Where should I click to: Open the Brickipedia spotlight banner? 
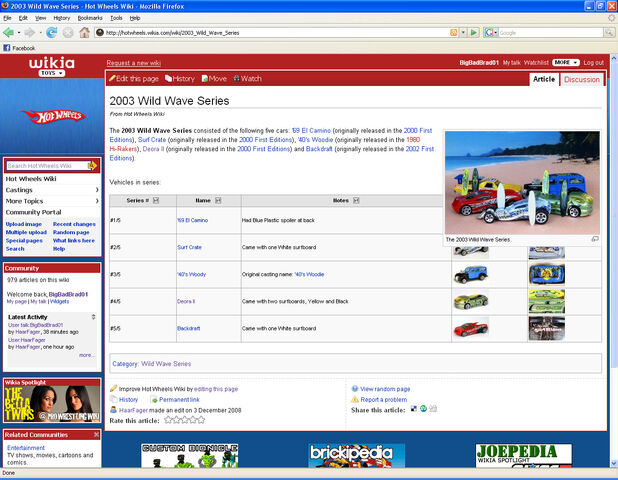pyautogui.click(x=356, y=456)
